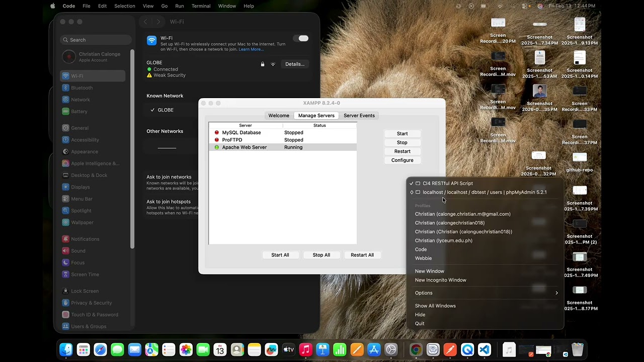644x362 pixels.
Task: Switch to Google Chrome in the Dock
Action: (416, 349)
